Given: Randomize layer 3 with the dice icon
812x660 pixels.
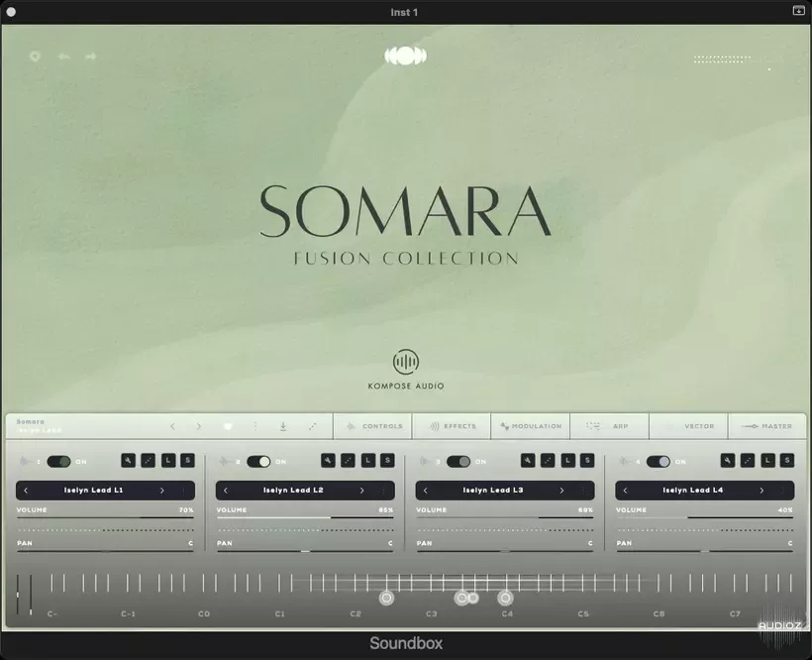Looking at the screenshot, I should point(548,460).
